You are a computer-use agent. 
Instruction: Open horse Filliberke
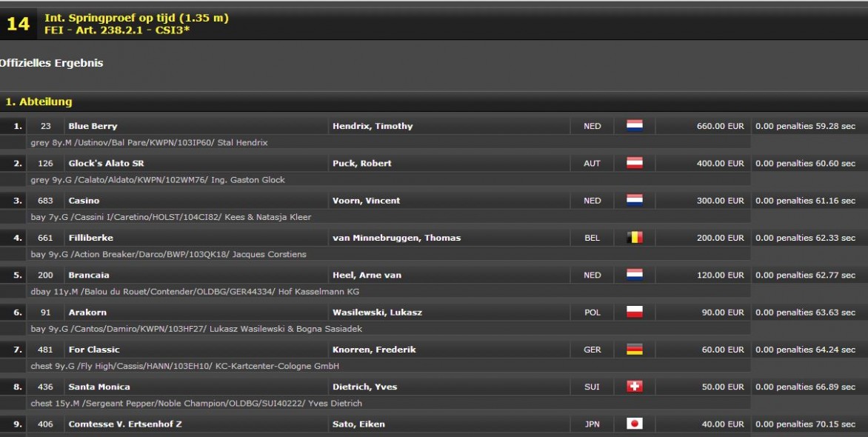tap(91, 238)
